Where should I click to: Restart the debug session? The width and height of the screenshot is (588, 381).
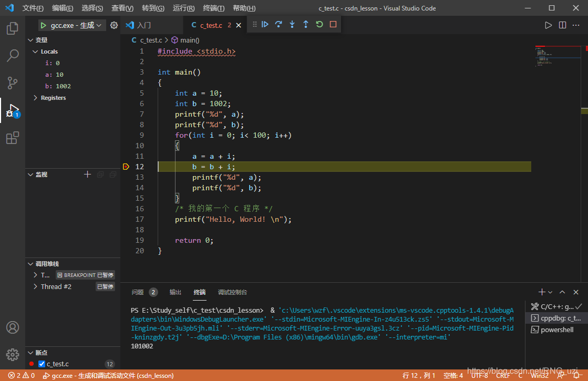319,24
